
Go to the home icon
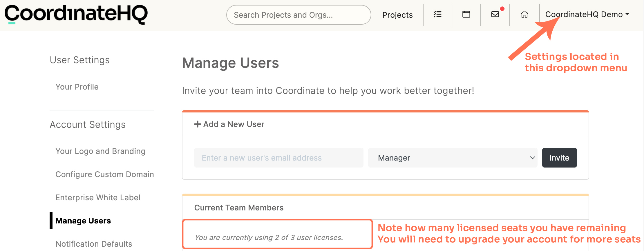[524, 14]
